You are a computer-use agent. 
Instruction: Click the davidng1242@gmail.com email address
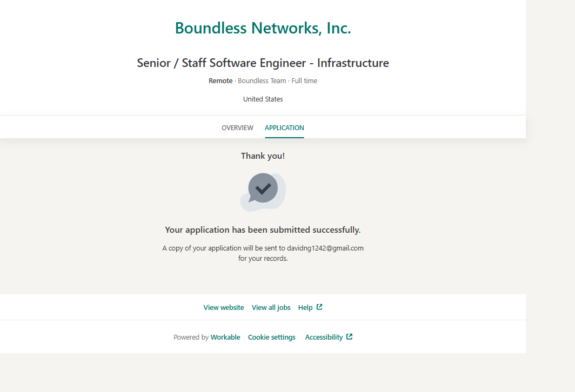(325, 248)
